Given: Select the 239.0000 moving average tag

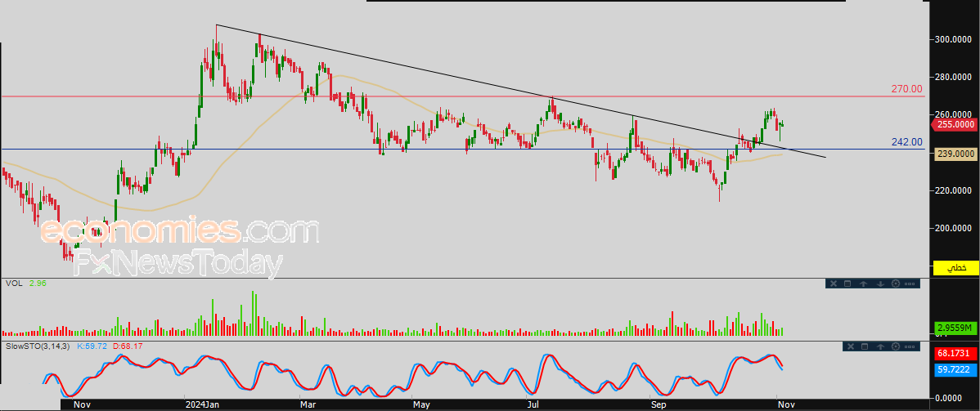Looking at the screenshot, I should point(955,153).
